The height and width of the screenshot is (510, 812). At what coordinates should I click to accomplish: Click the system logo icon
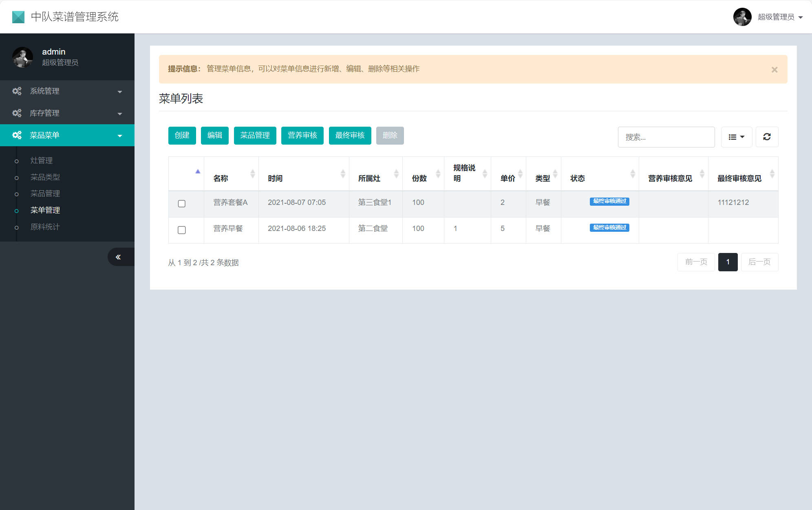point(18,17)
